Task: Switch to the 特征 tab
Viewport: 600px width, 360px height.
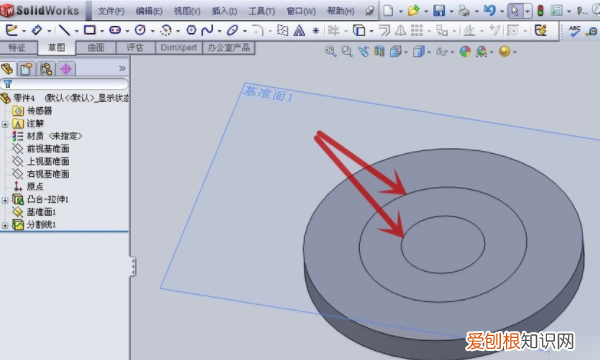Action: [18, 48]
